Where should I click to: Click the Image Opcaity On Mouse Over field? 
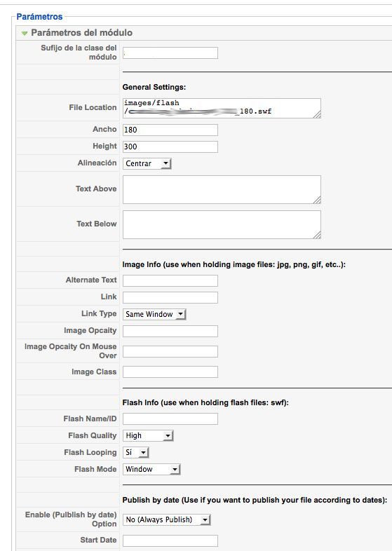pyautogui.click(x=170, y=351)
